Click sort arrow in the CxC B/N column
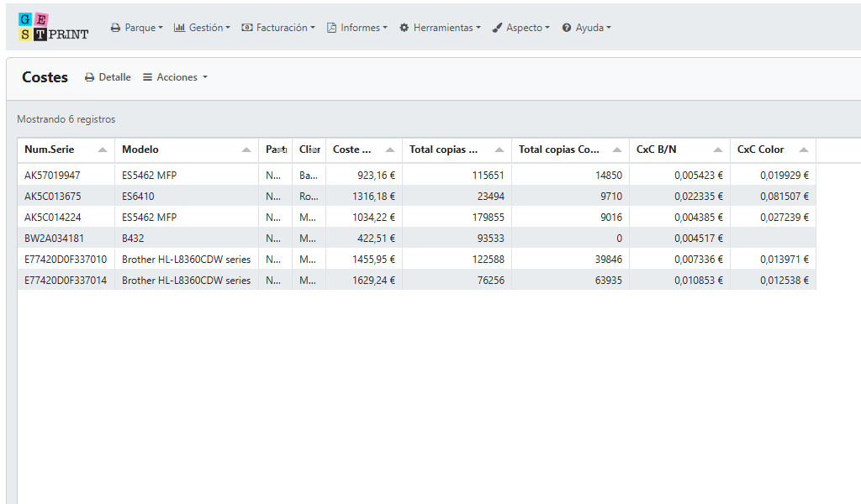Screen dimensions: 861x504 [718, 150]
